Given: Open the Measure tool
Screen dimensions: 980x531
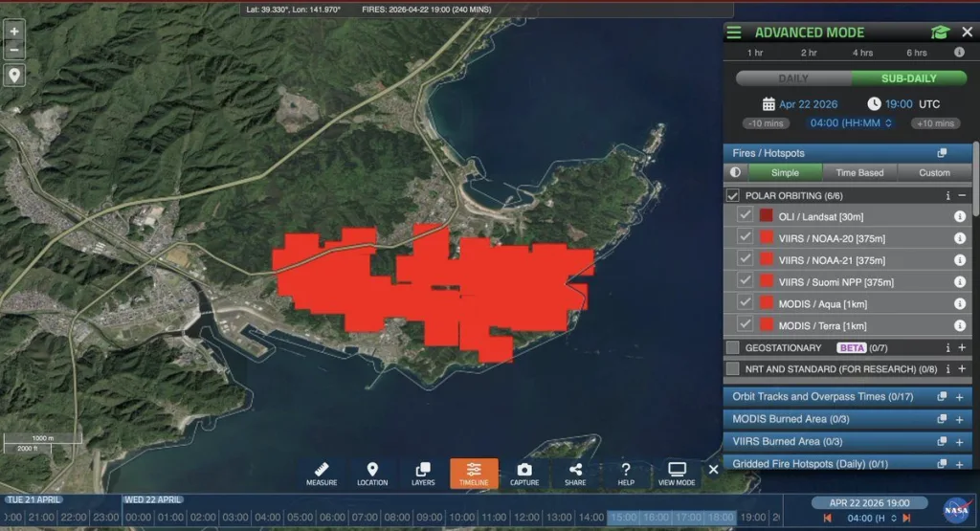Looking at the screenshot, I should (x=322, y=473).
